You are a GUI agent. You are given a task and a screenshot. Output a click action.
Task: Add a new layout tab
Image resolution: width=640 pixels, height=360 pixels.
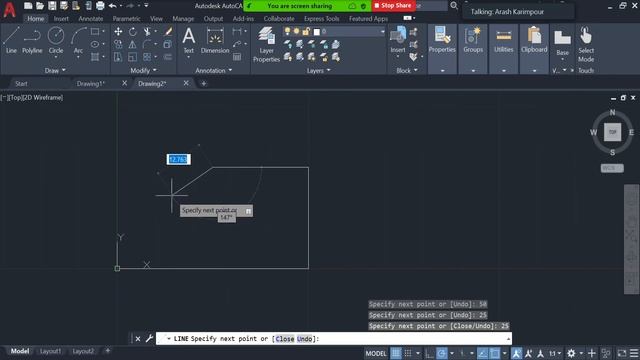(108, 351)
